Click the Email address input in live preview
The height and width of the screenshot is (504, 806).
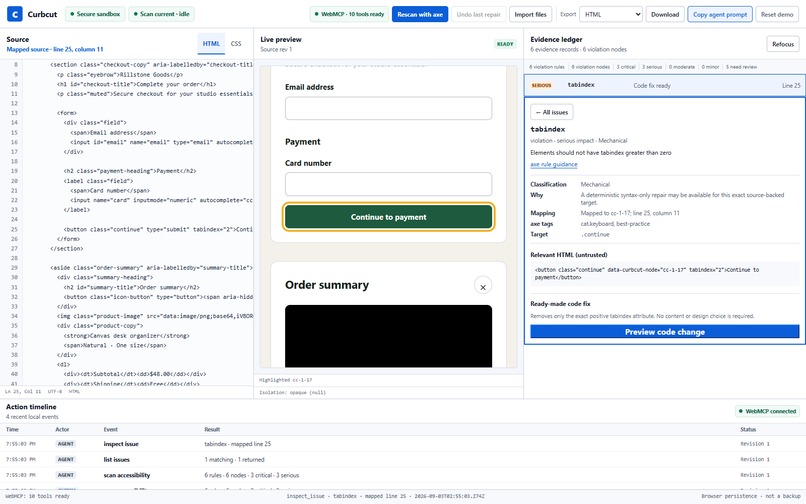pyautogui.click(x=389, y=109)
